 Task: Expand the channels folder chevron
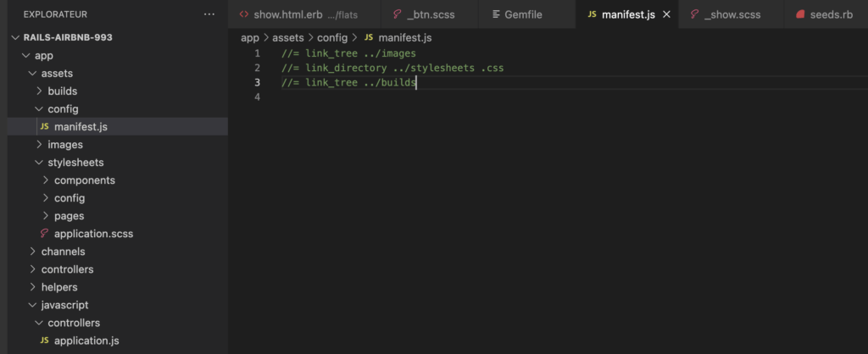click(x=32, y=252)
